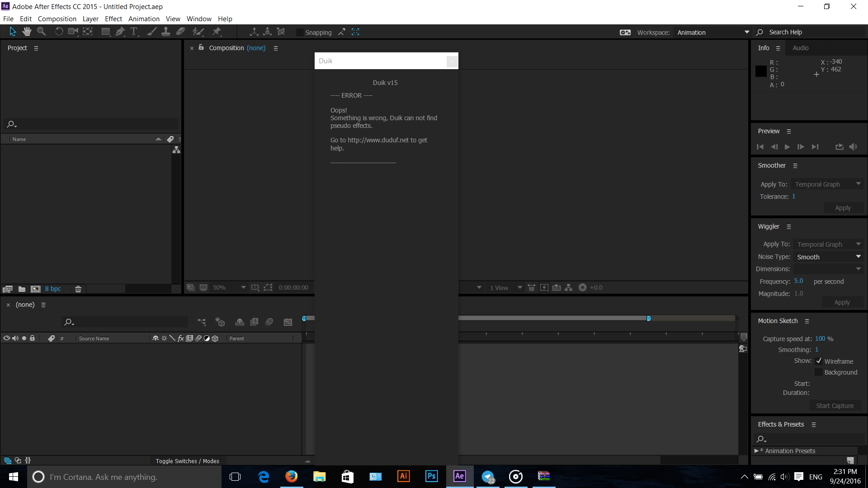The height and width of the screenshot is (488, 868).
Task: Select the Eraser tool
Action: coord(180,32)
